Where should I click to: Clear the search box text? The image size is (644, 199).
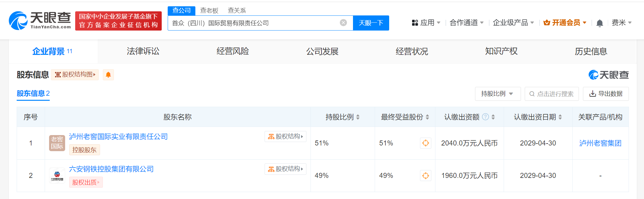343,23
